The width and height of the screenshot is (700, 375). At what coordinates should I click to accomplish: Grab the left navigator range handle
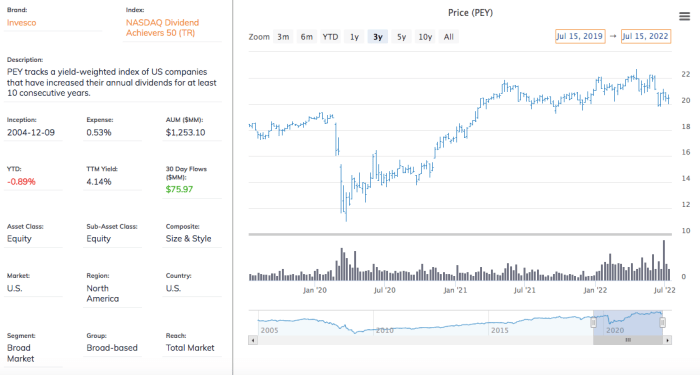coord(593,322)
